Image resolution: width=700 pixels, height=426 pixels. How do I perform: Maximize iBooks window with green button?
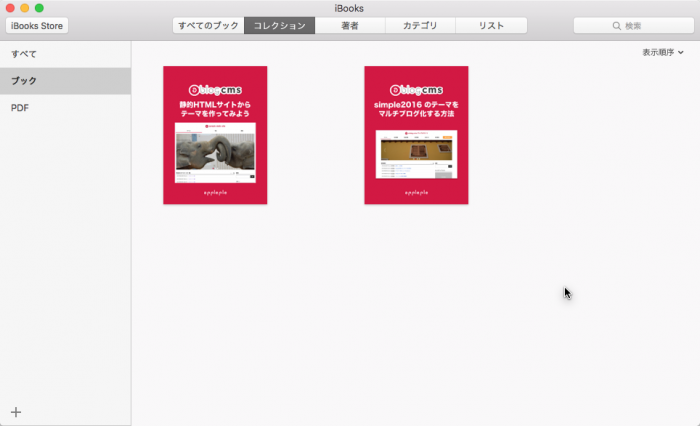click(39, 8)
